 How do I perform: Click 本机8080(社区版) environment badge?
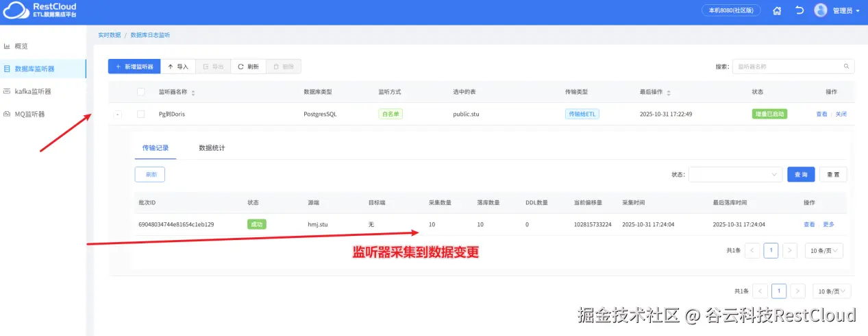[731, 10]
